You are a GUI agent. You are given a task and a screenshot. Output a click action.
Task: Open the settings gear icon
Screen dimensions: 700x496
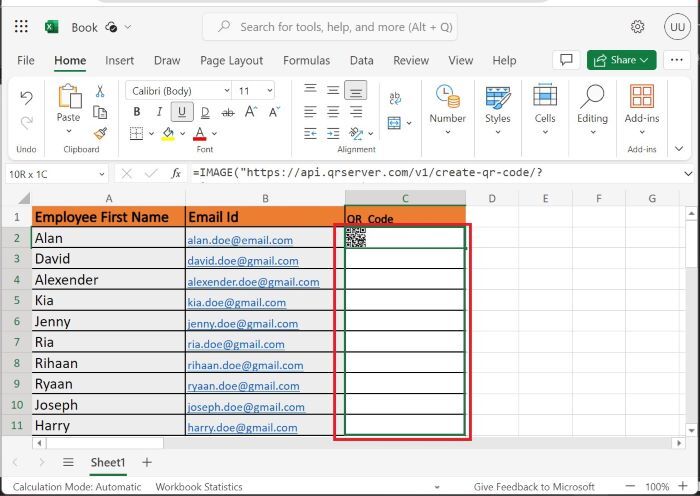click(637, 27)
